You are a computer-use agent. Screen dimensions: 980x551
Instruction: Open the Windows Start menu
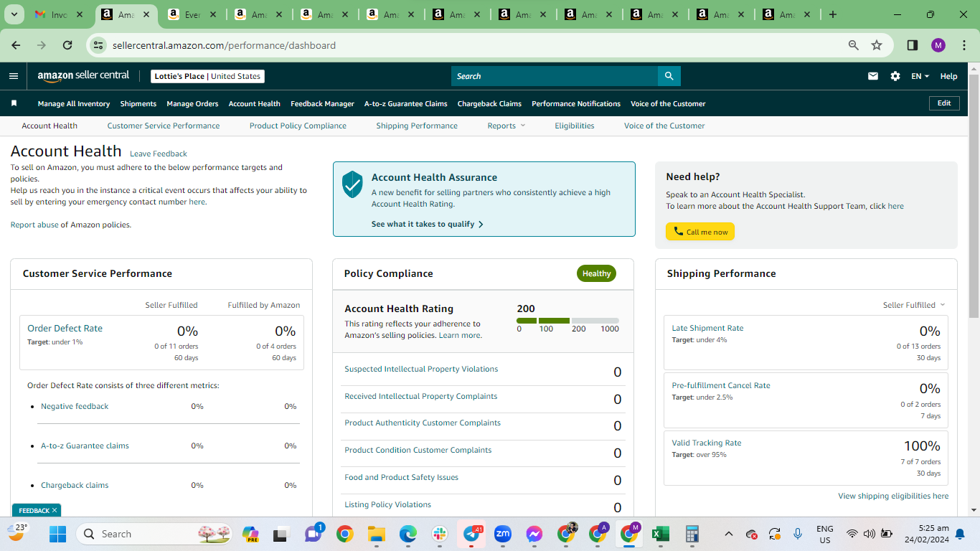point(57,534)
